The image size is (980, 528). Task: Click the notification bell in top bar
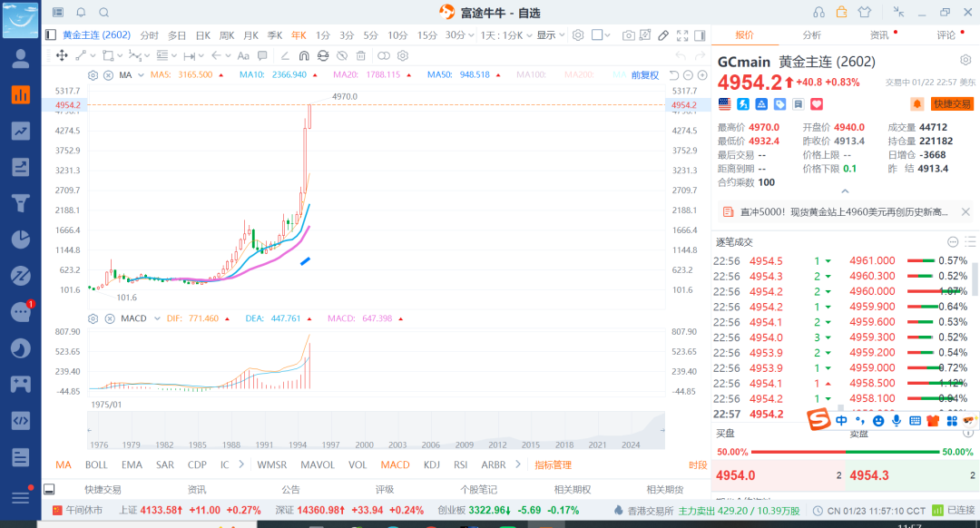[x=82, y=13]
